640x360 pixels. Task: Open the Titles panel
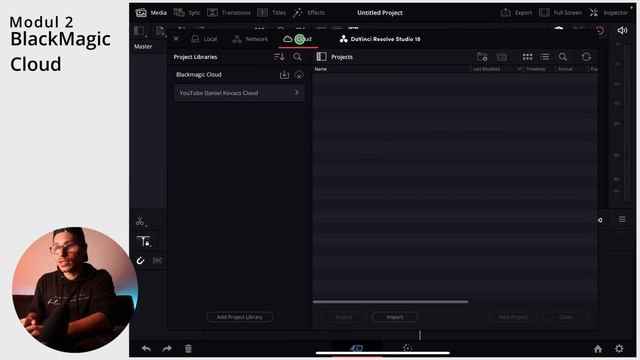[x=272, y=13]
